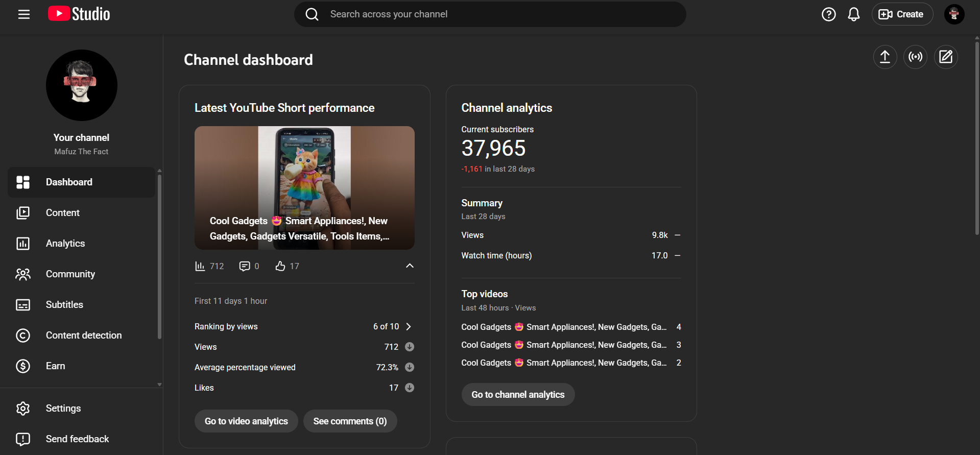Click See comments (0) button
980x455 pixels.
[350, 421]
